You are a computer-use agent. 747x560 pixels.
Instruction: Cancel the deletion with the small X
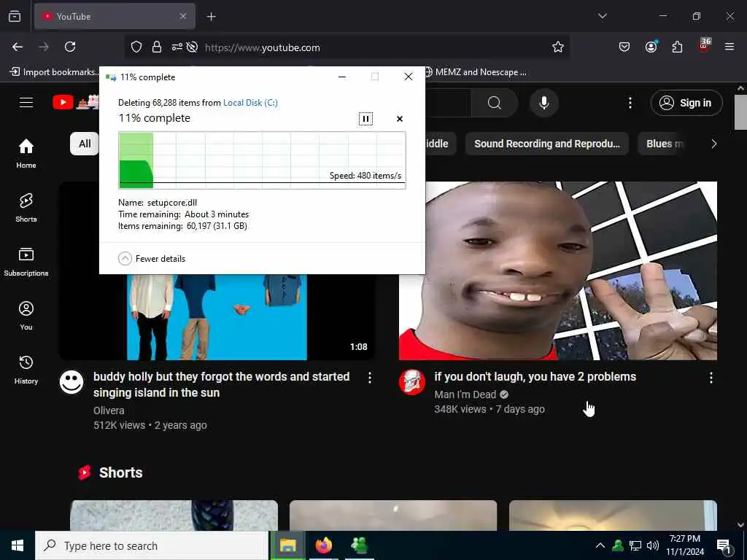click(x=400, y=119)
